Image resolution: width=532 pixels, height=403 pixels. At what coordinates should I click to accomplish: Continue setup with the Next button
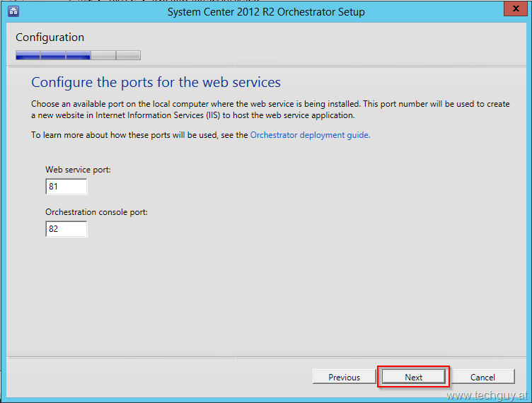[413, 377]
